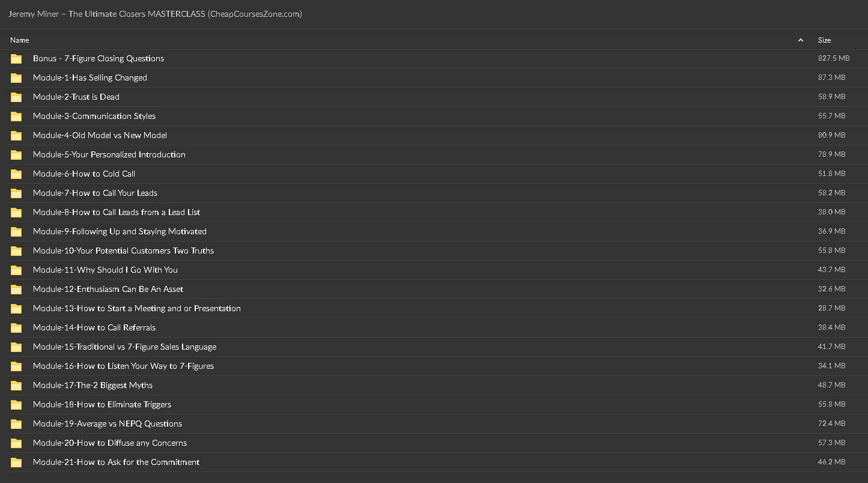Open Module-8-How to Call Leads from a Lead List

pos(117,212)
